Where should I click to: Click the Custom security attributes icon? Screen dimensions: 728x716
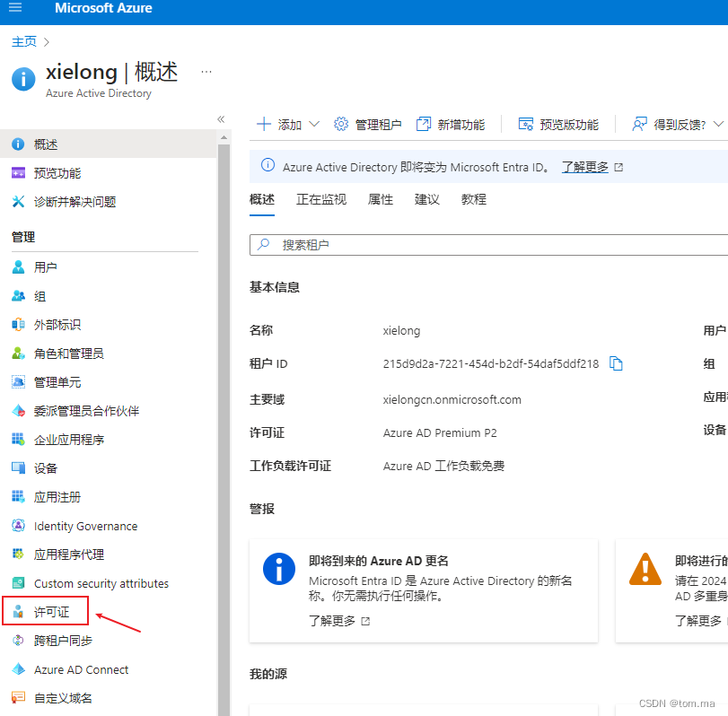(18, 583)
